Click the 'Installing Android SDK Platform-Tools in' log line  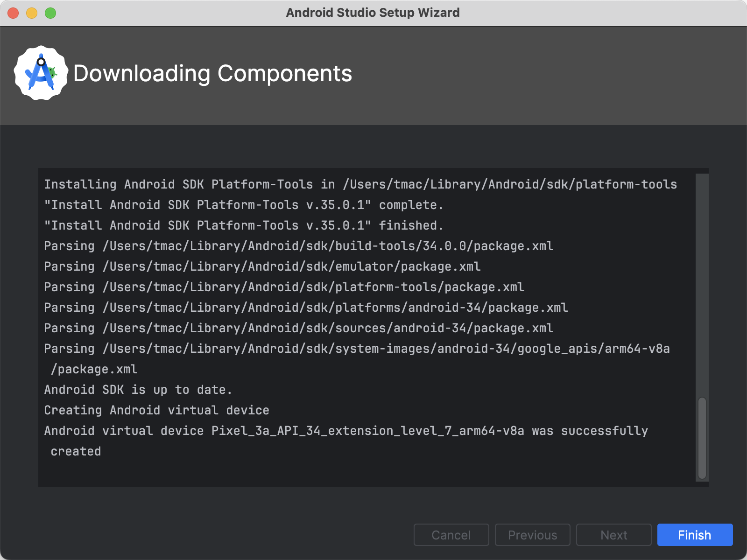(360, 184)
